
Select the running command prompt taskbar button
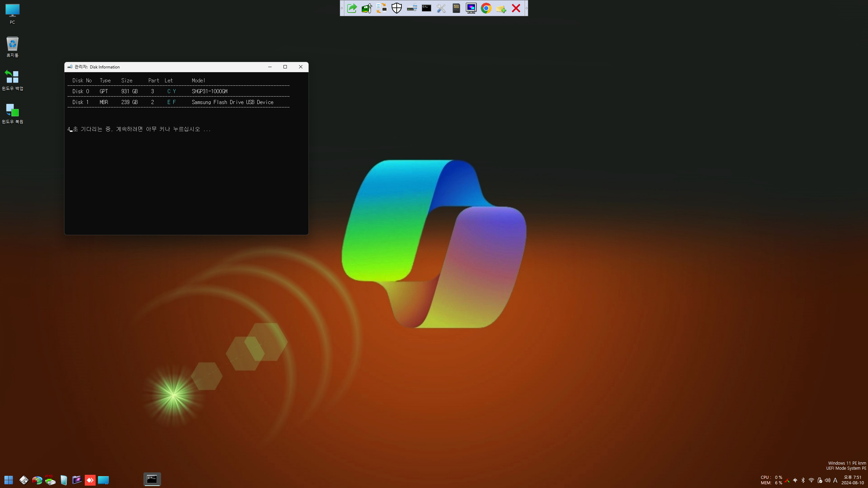click(152, 479)
